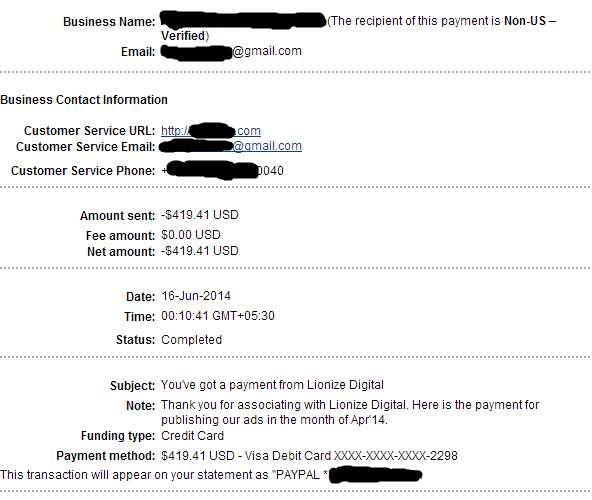This screenshot has width=592, height=500.
Task: Click the PAYPAL statement description line
Action: 211,475
